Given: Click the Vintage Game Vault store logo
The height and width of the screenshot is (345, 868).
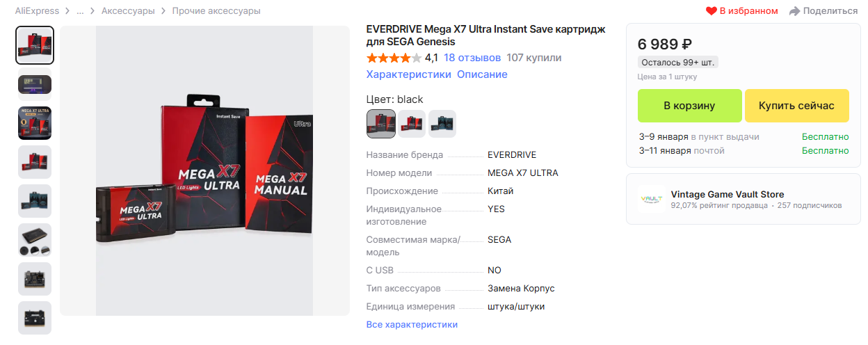Looking at the screenshot, I should [x=651, y=200].
